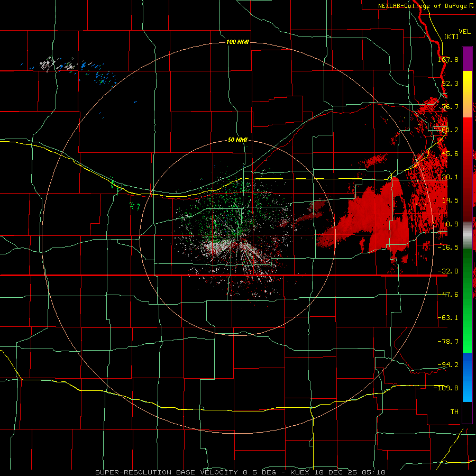Click the [KT] units label

(x=452, y=36)
